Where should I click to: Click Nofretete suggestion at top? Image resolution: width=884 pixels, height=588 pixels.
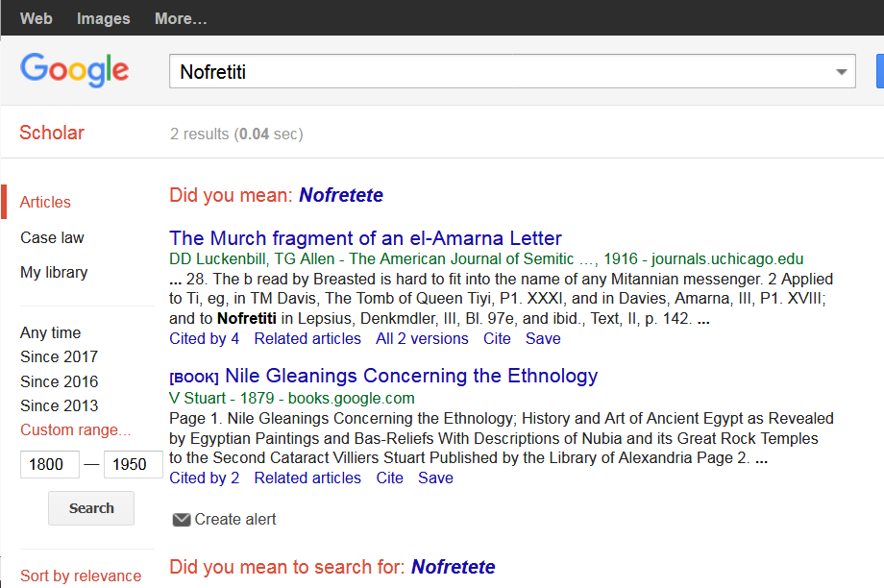pyautogui.click(x=340, y=195)
